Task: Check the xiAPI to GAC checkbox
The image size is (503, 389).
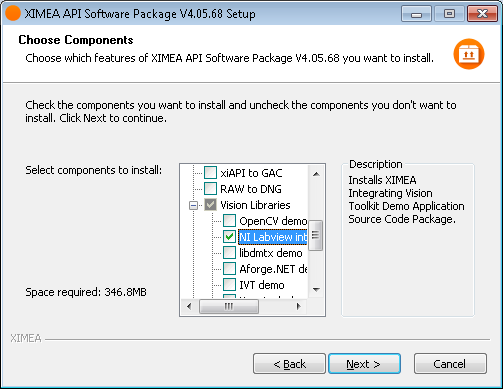Action: tap(210, 173)
